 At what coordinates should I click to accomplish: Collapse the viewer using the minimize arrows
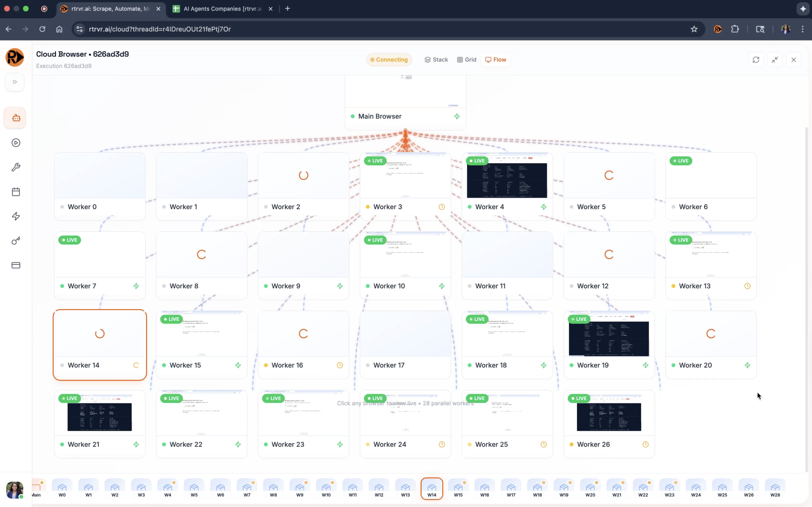[x=775, y=59]
